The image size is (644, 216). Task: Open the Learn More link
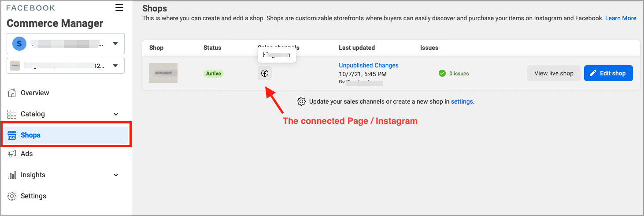pos(621,18)
